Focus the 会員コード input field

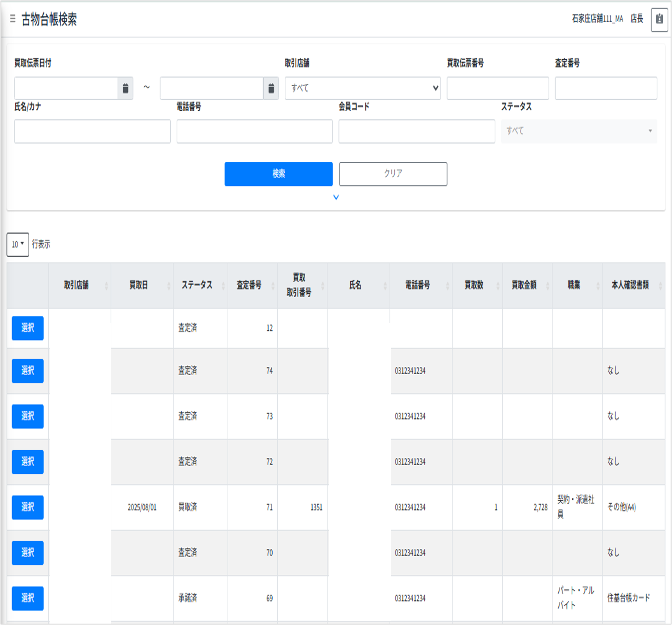click(416, 131)
